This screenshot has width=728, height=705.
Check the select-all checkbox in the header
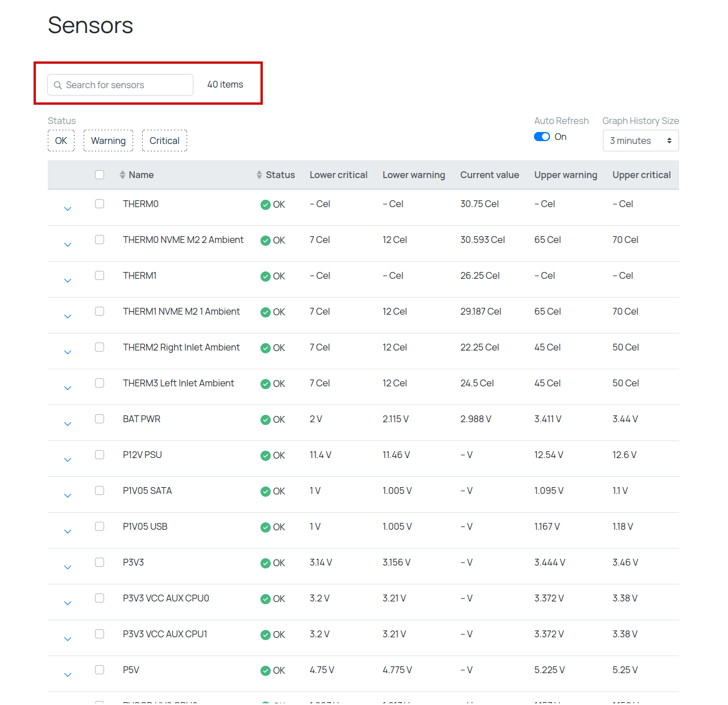100,175
